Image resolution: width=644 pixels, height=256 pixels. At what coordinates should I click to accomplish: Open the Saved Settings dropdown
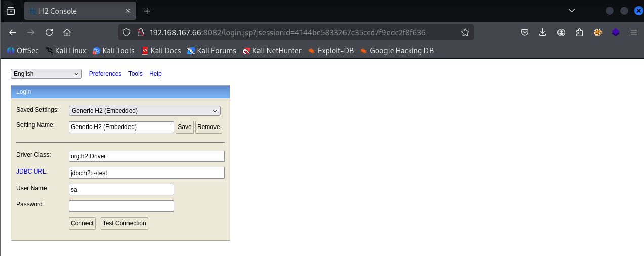click(144, 111)
